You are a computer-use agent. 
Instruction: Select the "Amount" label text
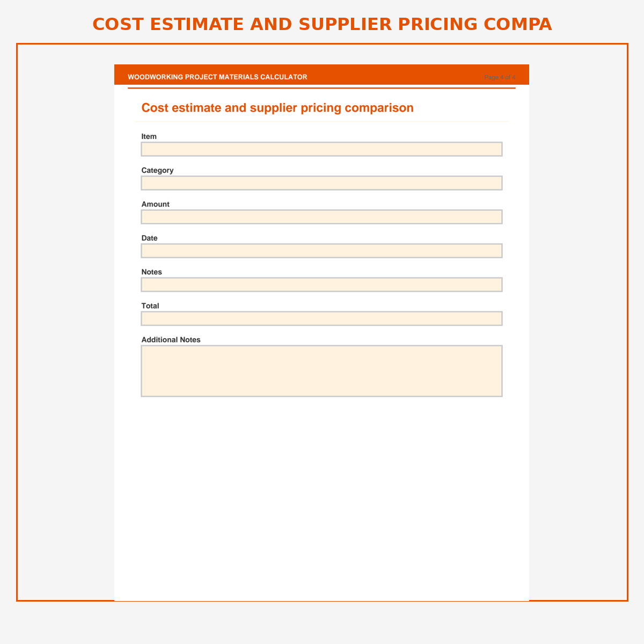155,204
